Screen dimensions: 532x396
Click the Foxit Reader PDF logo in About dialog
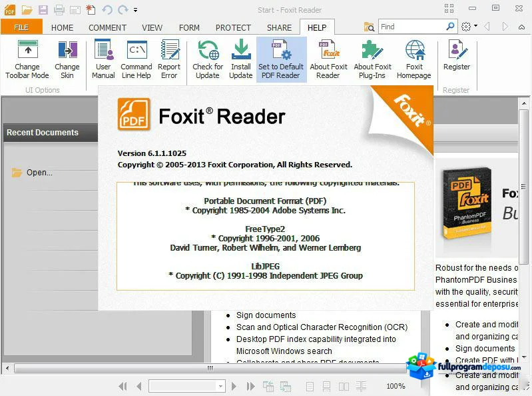click(x=134, y=115)
